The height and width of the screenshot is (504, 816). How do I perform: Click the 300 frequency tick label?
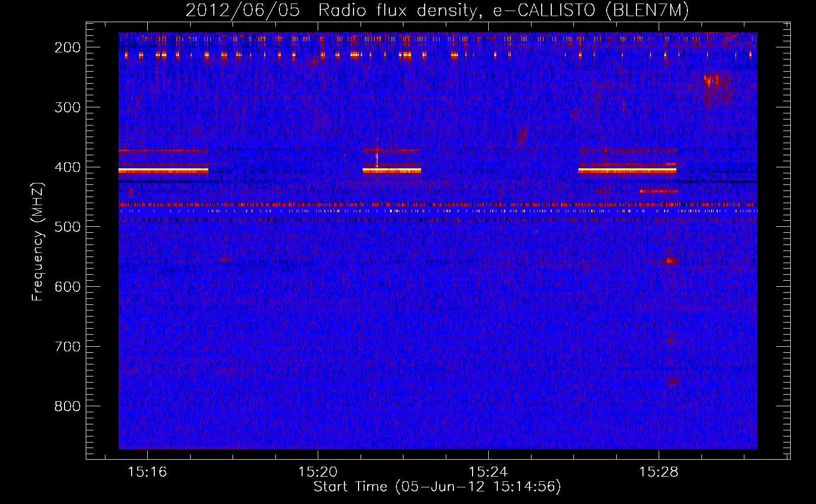67,107
